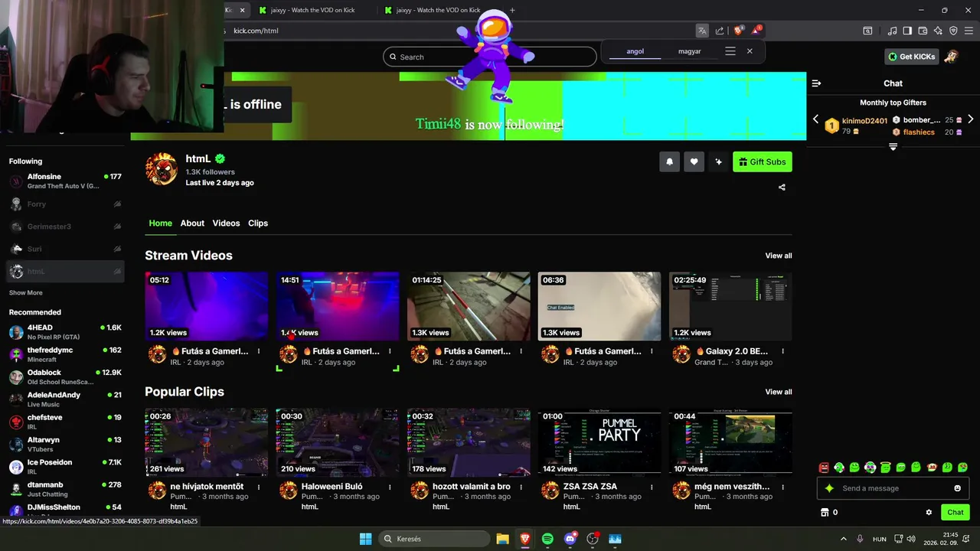The image size is (980, 551).
Task: Click Windows taskbar Keresés search box
Action: click(434, 539)
